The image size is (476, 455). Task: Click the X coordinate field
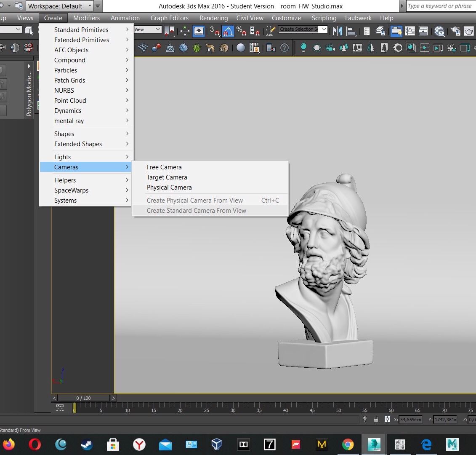pos(410,420)
